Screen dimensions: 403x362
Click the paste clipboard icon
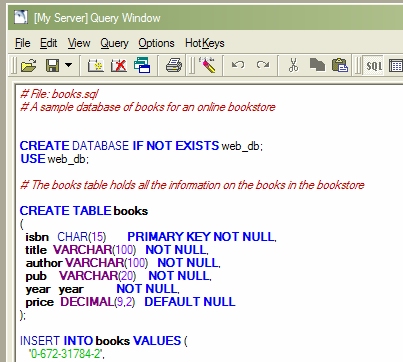[340, 65]
